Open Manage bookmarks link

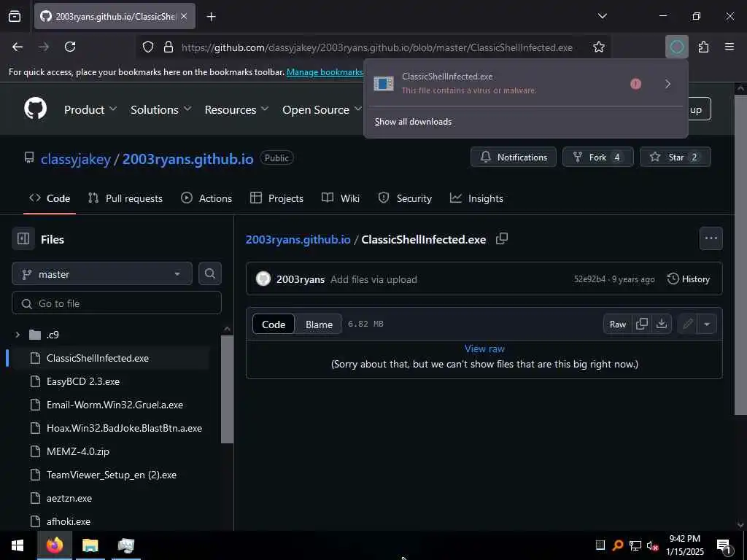click(x=325, y=72)
